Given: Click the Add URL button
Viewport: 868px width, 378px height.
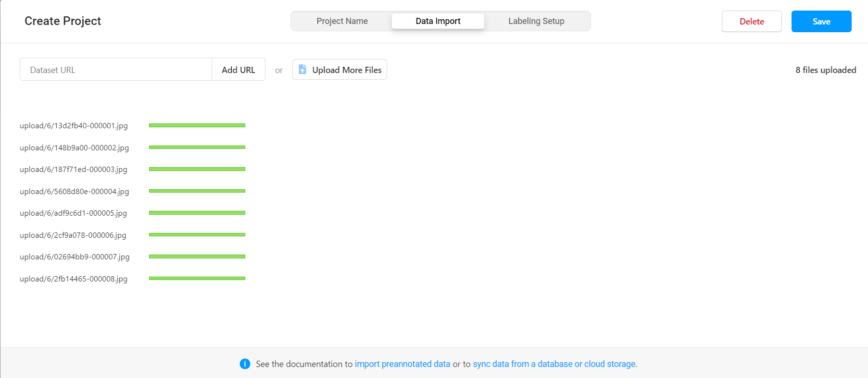Looking at the screenshot, I should [x=239, y=70].
